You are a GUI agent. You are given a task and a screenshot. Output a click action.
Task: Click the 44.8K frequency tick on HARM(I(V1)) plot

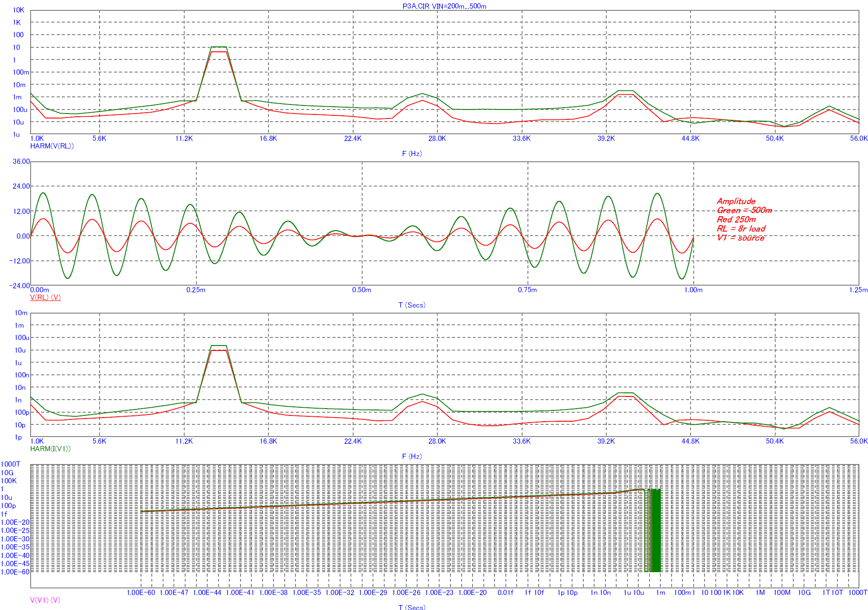tap(691, 442)
